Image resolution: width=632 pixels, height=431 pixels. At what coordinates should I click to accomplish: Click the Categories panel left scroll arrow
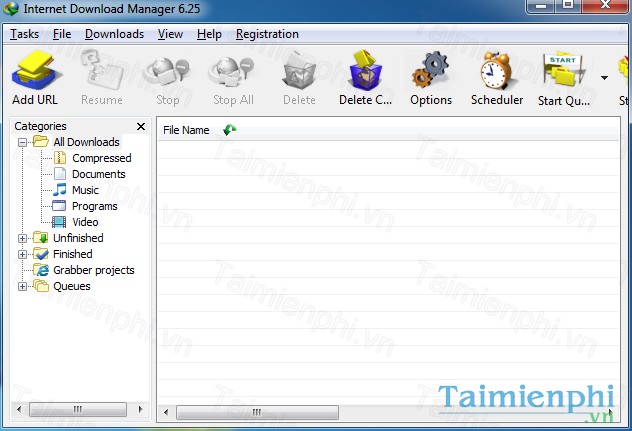pyautogui.click(x=19, y=409)
